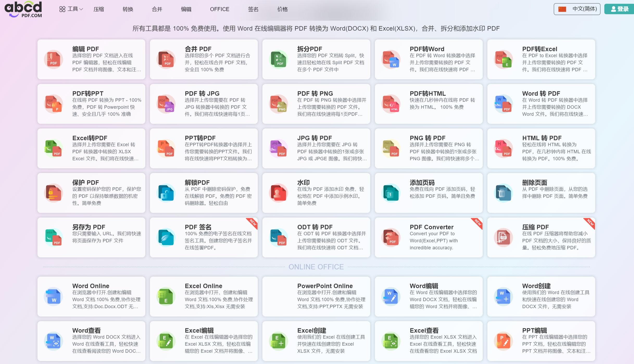Open the 删除页面 trash icon
Screen dimensions: 634x364
click(x=503, y=193)
